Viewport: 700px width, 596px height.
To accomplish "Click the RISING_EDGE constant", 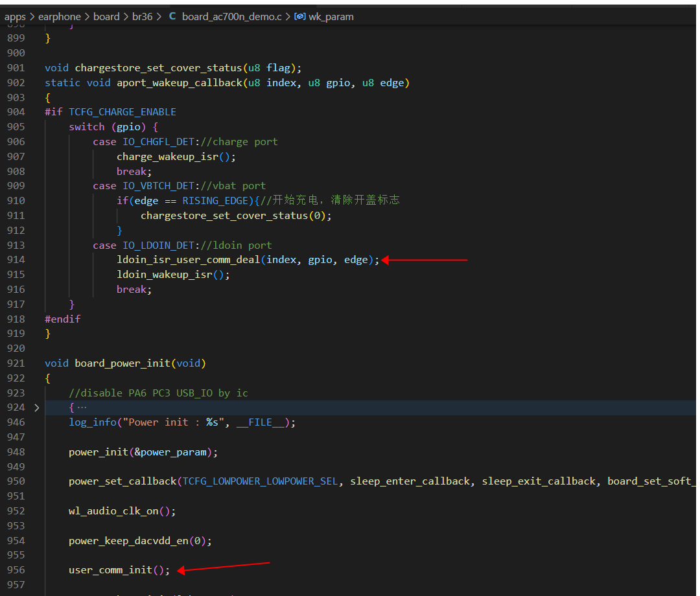I will coord(215,201).
